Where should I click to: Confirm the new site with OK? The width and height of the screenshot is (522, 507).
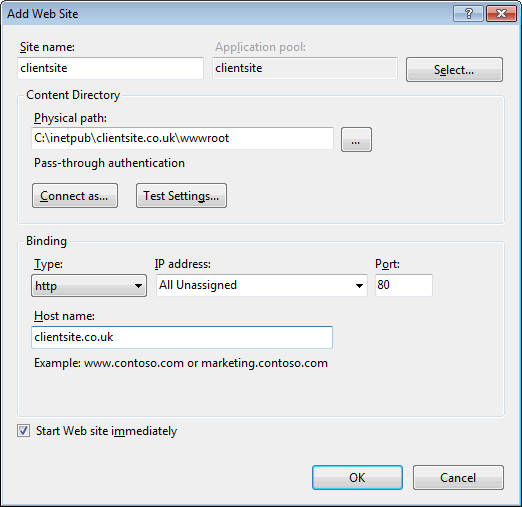(357, 478)
